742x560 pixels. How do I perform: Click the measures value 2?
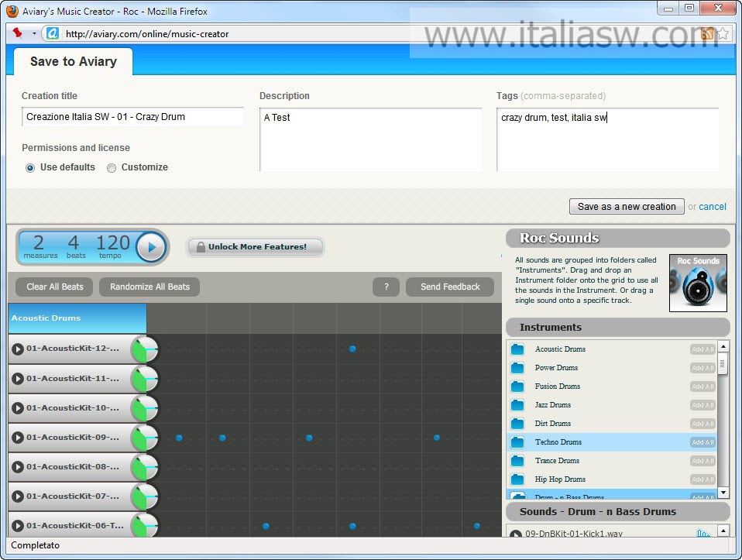[x=39, y=242]
